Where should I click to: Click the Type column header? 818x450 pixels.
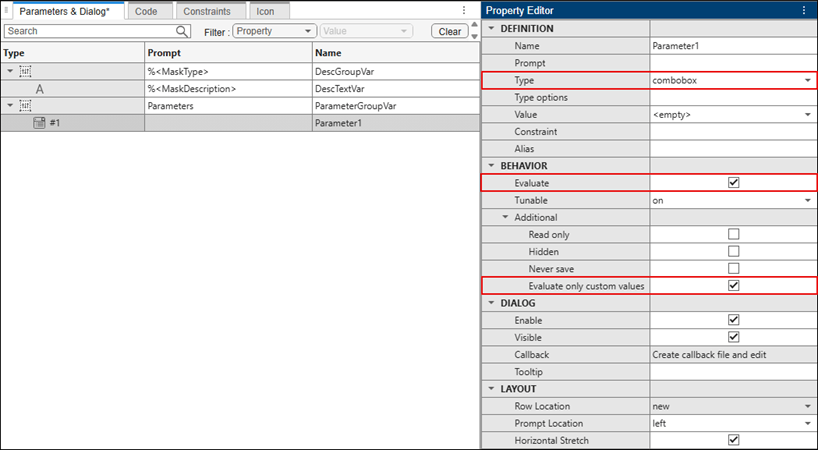73,53
